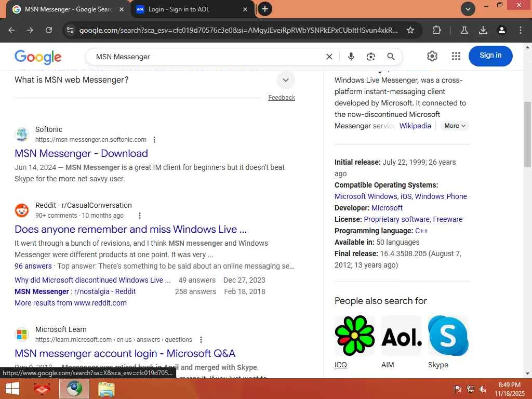Bookmark this page with the star
The height and width of the screenshot is (399, 532).
410,30
